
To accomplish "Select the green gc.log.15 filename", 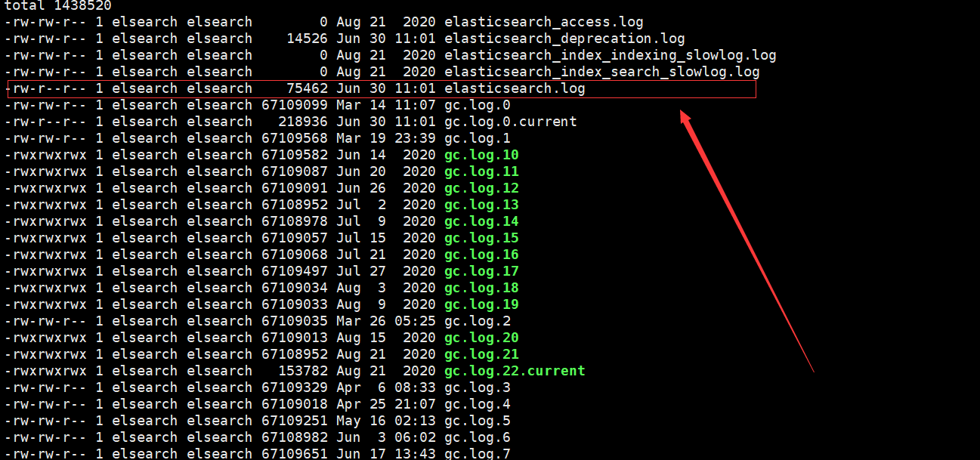I will (x=481, y=238).
